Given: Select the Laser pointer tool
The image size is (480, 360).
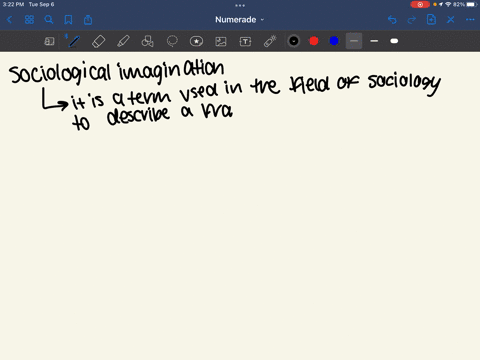Looking at the screenshot, I should (x=270, y=41).
